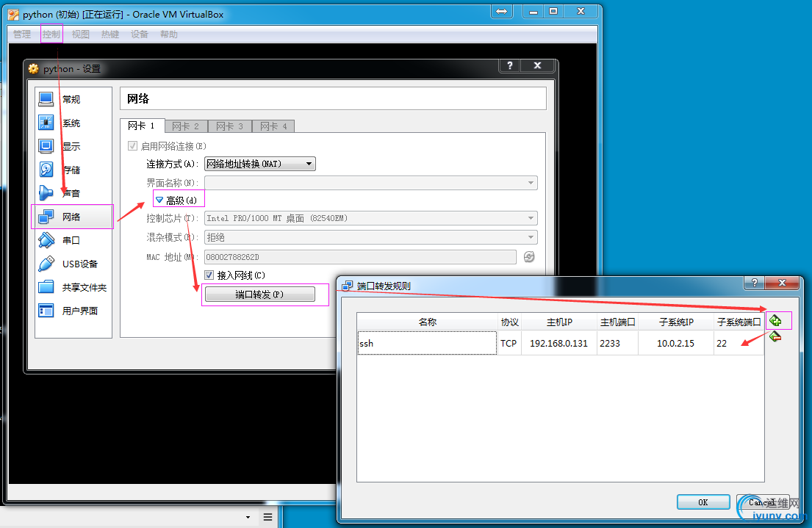The width and height of the screenshot is (812, 528).
Task: Click the VirtualBox title bar app icon
Action: [x=13, y=15]
